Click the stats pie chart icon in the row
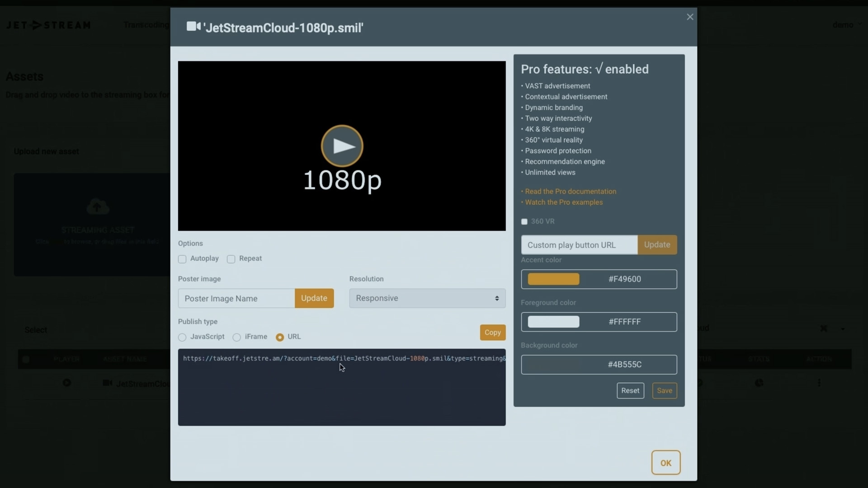The height and width of the screenshot is (488, 868). (759, 383)
